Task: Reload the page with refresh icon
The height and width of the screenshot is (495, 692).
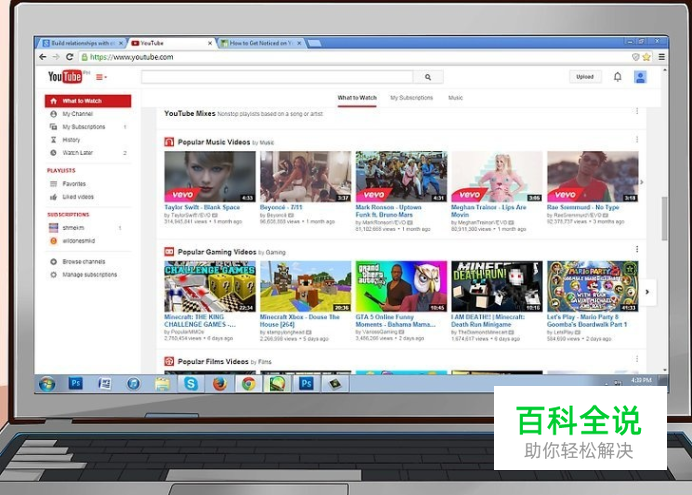Action: (69, 57)
